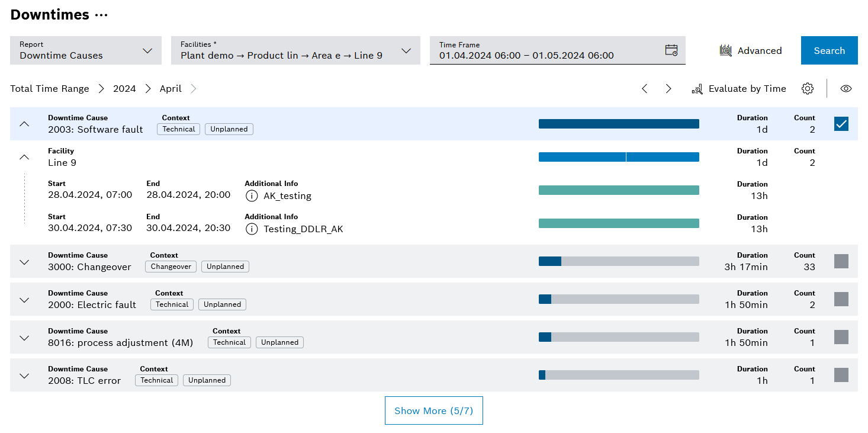Click Unplanned tag on TLC error
868x433 pixels.
click(x=207, y=380)
